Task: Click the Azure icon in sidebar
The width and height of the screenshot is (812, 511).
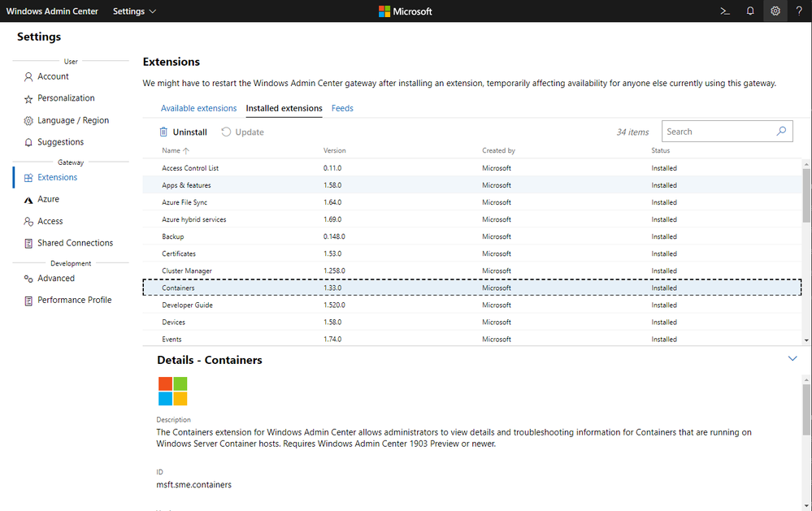Action: coord(28,199)
